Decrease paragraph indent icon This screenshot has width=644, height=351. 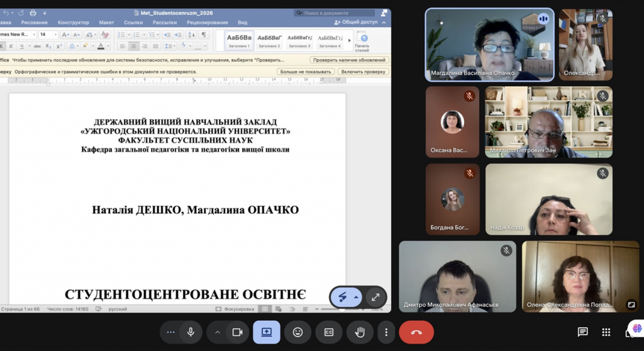(167, 35)
